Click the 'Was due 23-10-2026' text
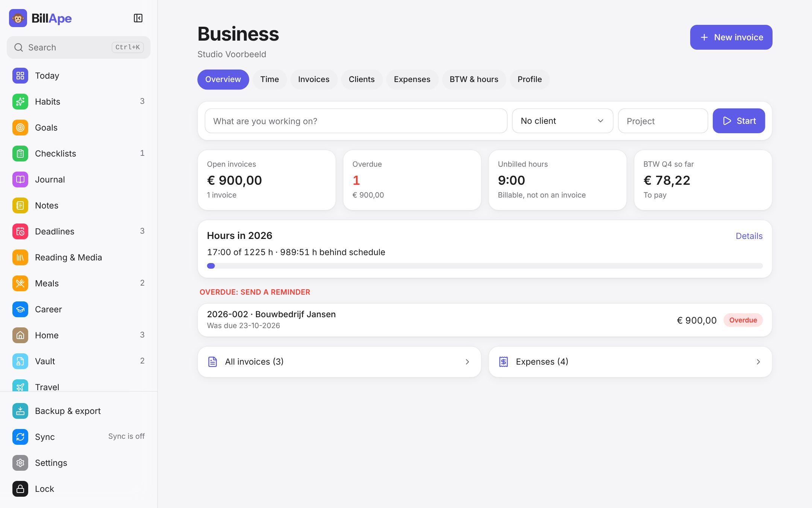The height and width of the screenshot is (508, 812). point(243,325)
